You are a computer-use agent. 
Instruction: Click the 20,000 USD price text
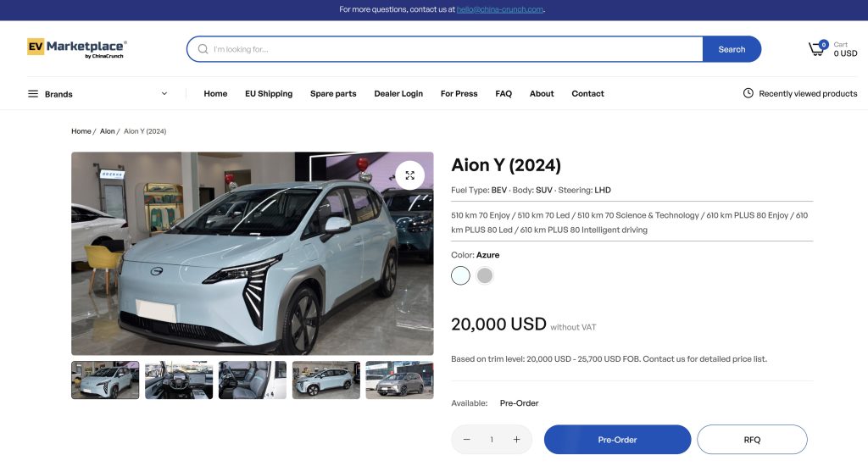point(498,324)
